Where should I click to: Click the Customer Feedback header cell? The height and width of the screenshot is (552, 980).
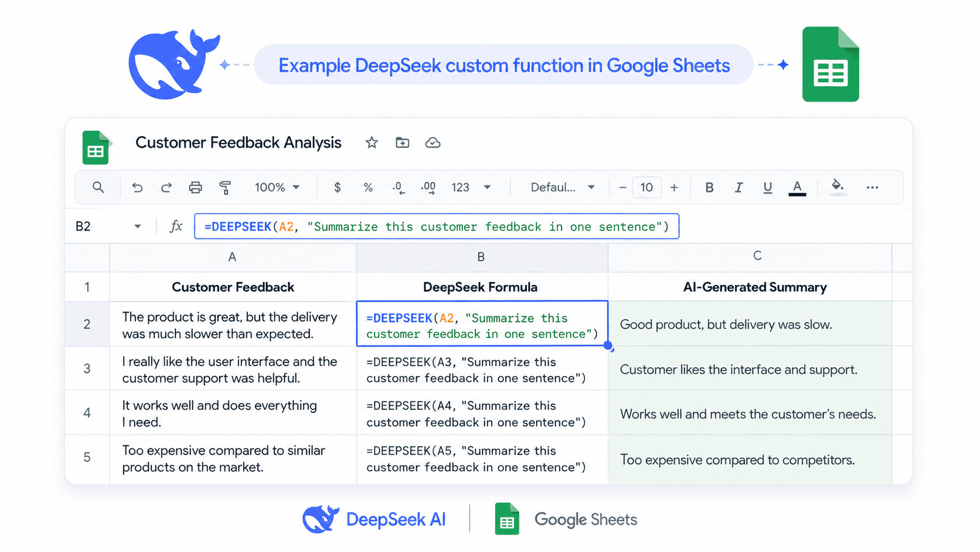pos(233,287)
